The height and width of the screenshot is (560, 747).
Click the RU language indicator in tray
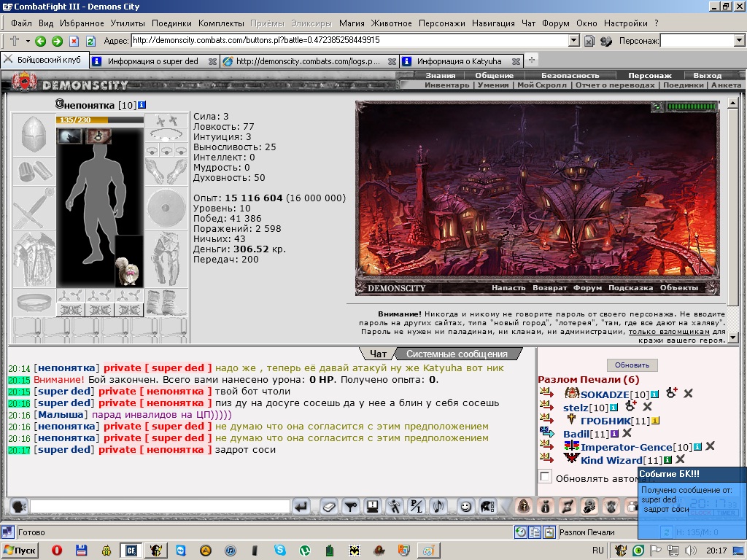point(598,550)
